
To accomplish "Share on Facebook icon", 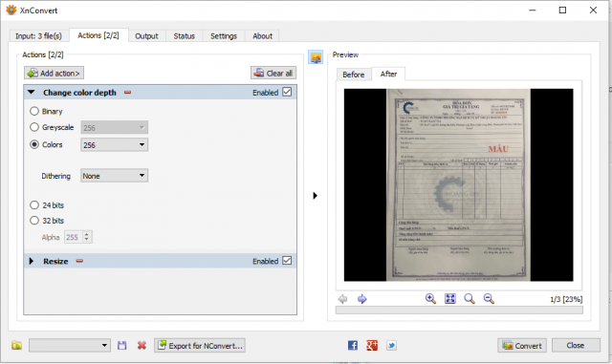I will [x=353, y=345].
